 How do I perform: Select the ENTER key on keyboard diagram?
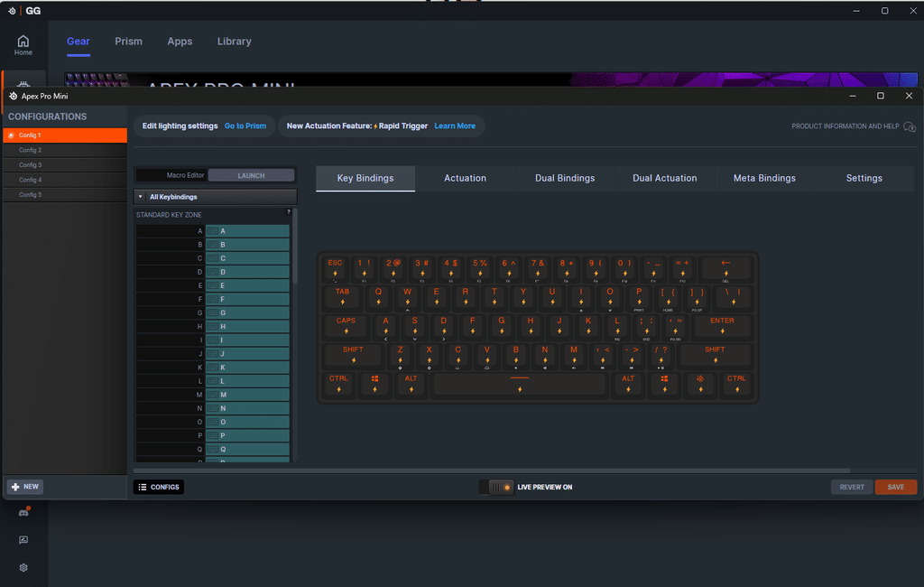722,326
